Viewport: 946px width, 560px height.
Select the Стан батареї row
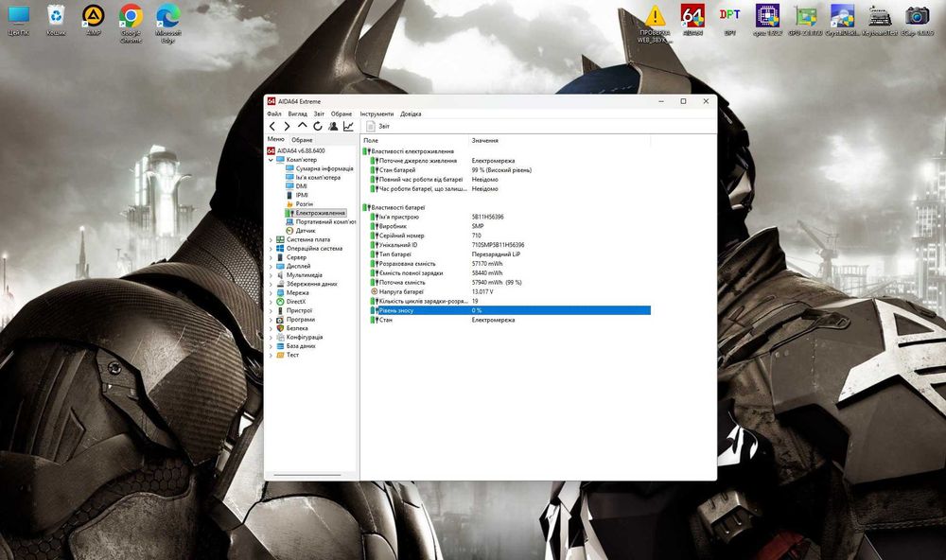coord(511,170)
